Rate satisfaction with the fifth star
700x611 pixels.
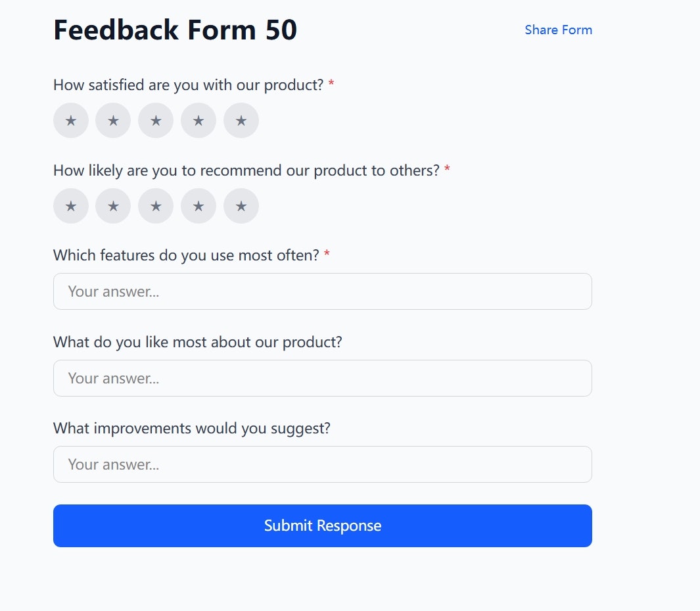tap(241, 120)
